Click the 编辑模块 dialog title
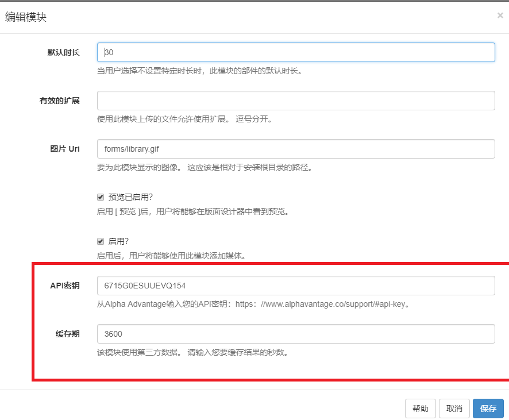 [26, 17]
